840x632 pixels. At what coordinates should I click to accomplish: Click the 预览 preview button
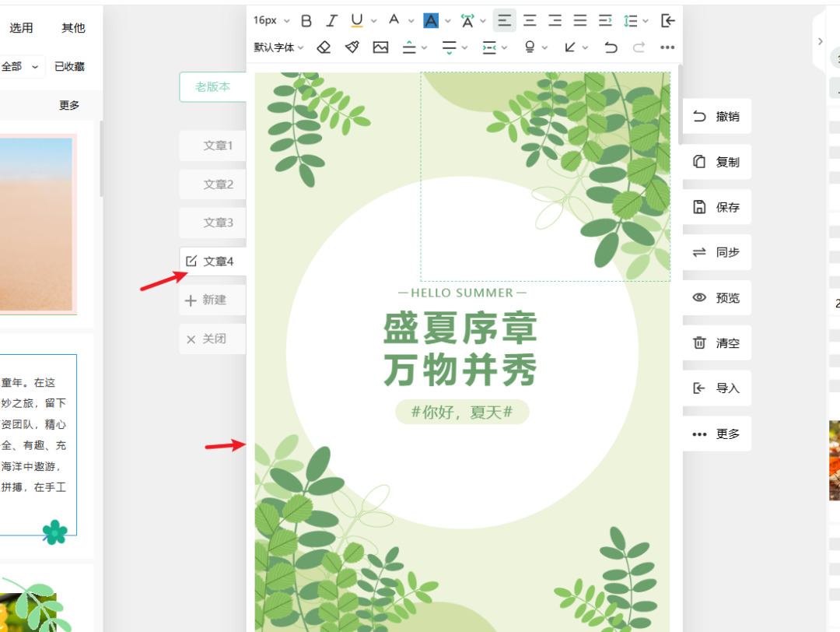coord(717,298)
